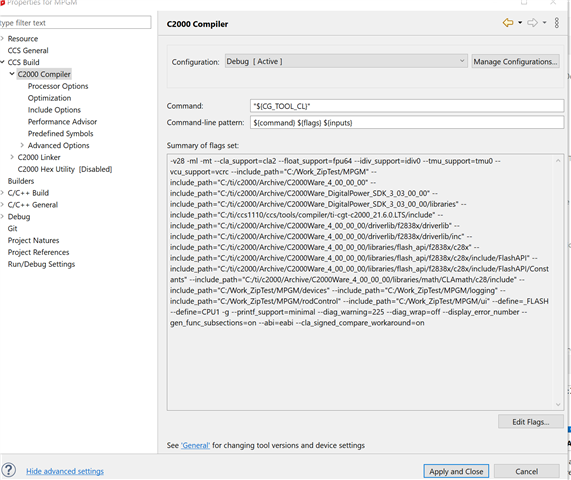This screenshot has height=480, width=571.
Task: Select C/C++ Build tree item
Action: [28, 193]
